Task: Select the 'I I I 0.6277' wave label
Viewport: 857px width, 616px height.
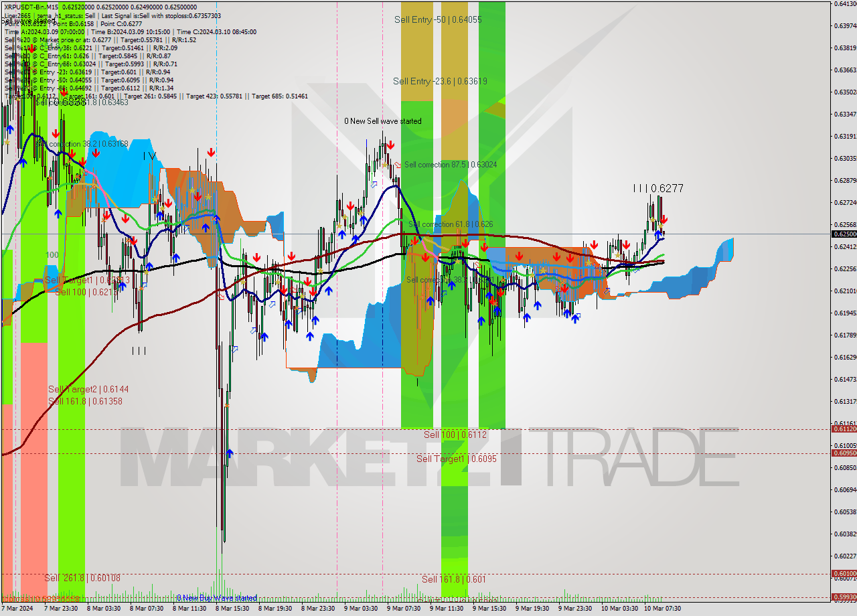Action: (658, 189)
